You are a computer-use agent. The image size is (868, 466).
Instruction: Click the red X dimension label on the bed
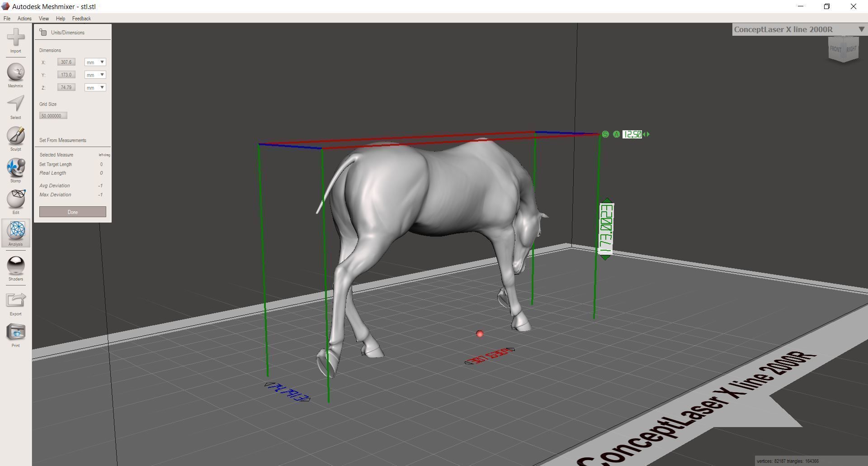click(x=490, y=356)
